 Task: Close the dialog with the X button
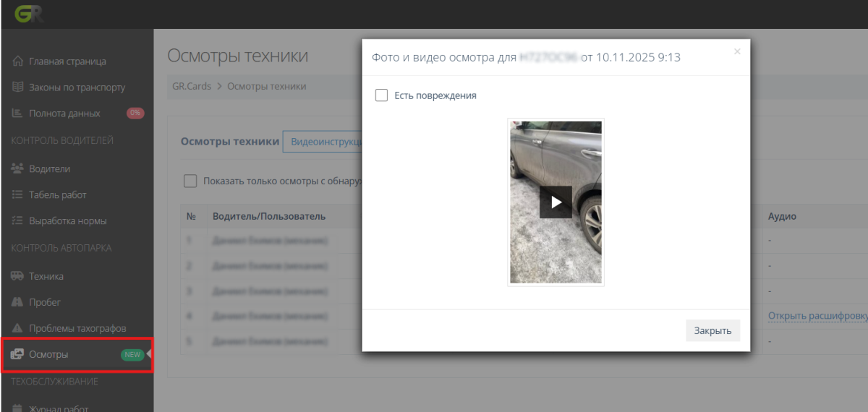point(737,51)
